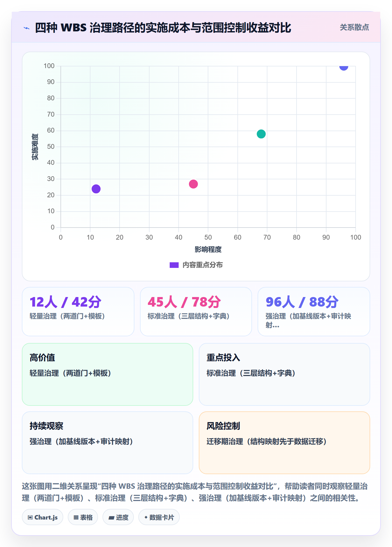Select the 持续观察 quadrant card
Viewport: 392px width, 547px height.
click(x=108, y=443)
